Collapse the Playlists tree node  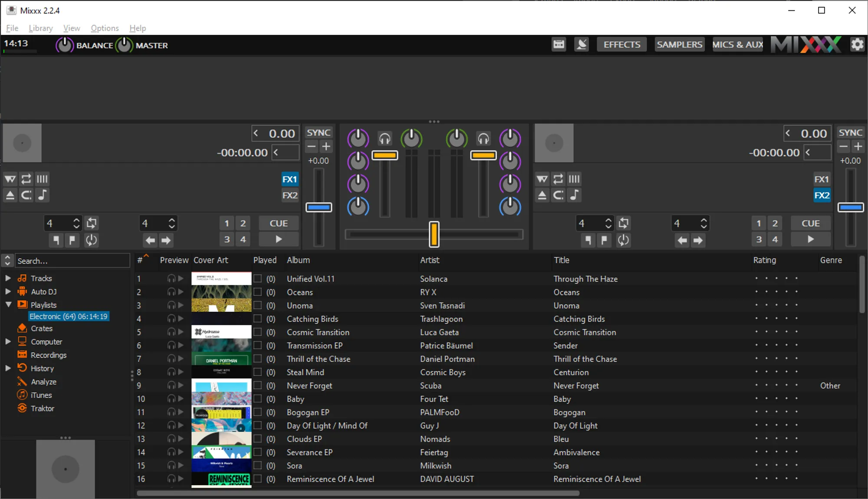(8, 305)
